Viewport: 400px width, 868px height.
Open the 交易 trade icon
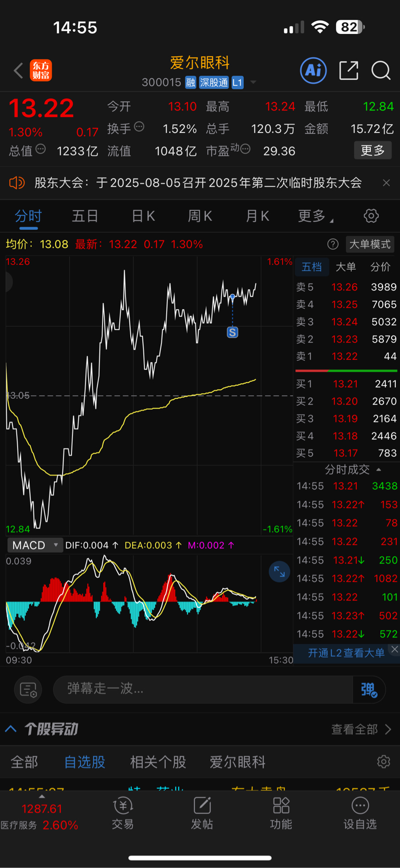click(x=122, y=813)
